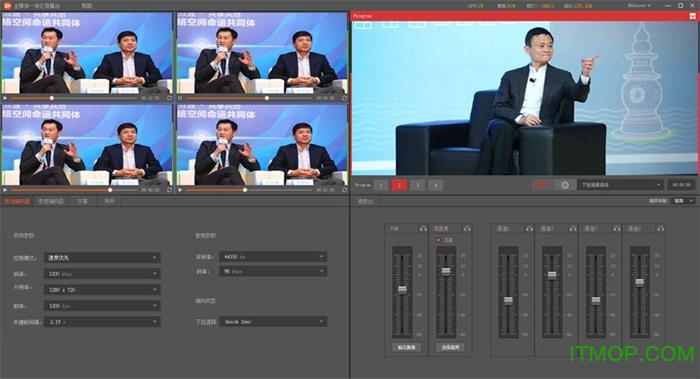Open the third tab 字幕
Screen dimensions: 700x379
[x=82, y=201]
